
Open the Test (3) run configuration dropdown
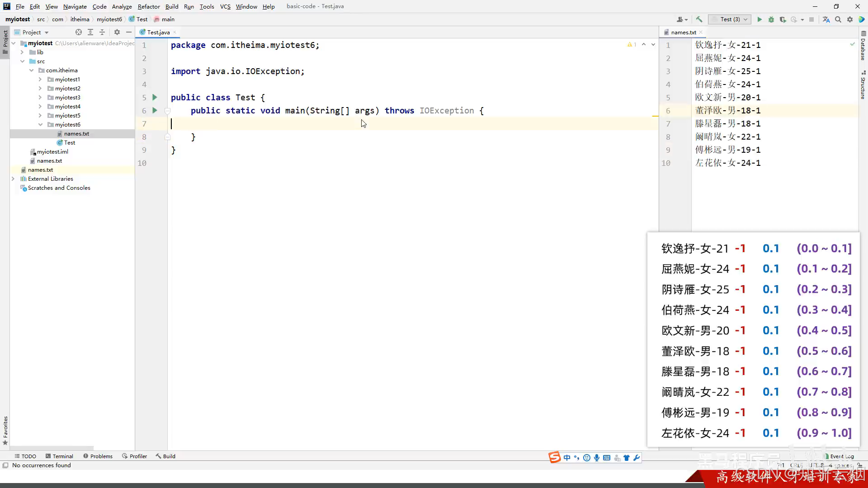coord(729,19)
